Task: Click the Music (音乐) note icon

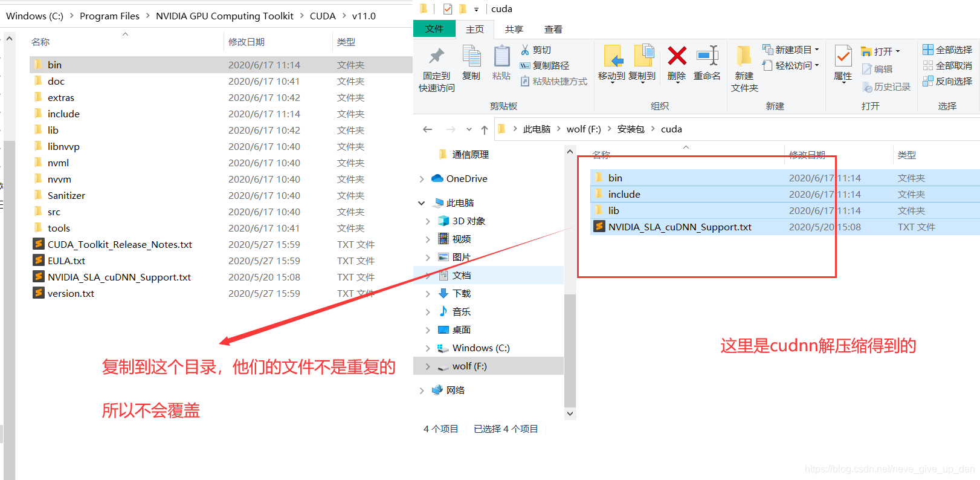Action: 443,311
